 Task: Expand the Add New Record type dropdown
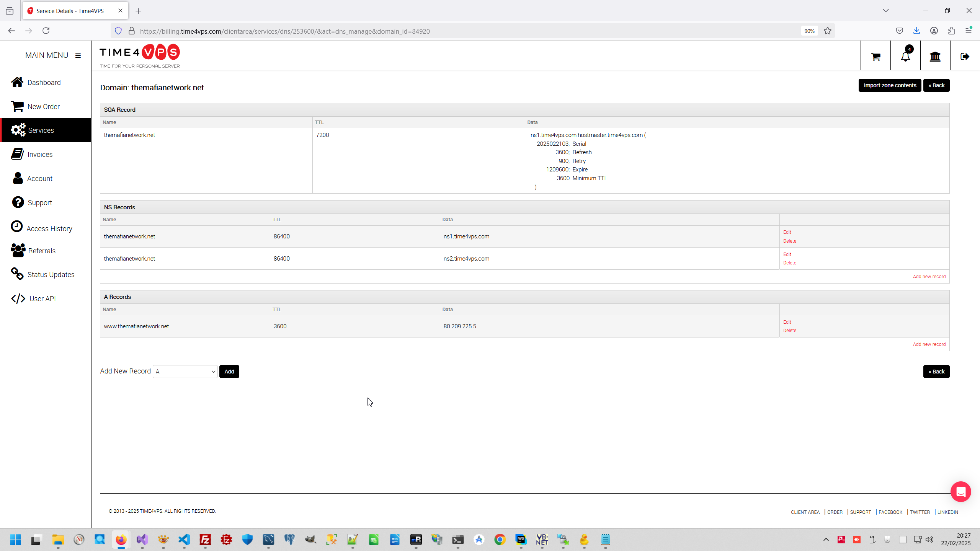point(185,372)
